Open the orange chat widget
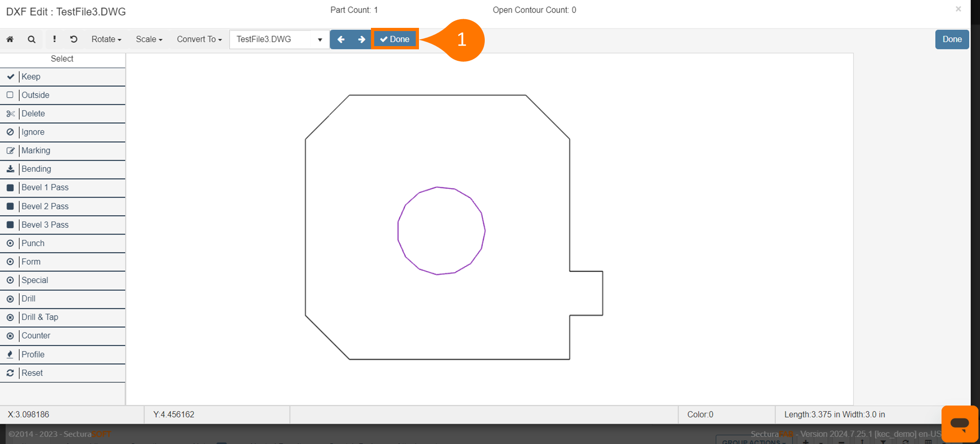Viewport: 980px width, 444px height. pyautogui.click(x=959, y=423)
